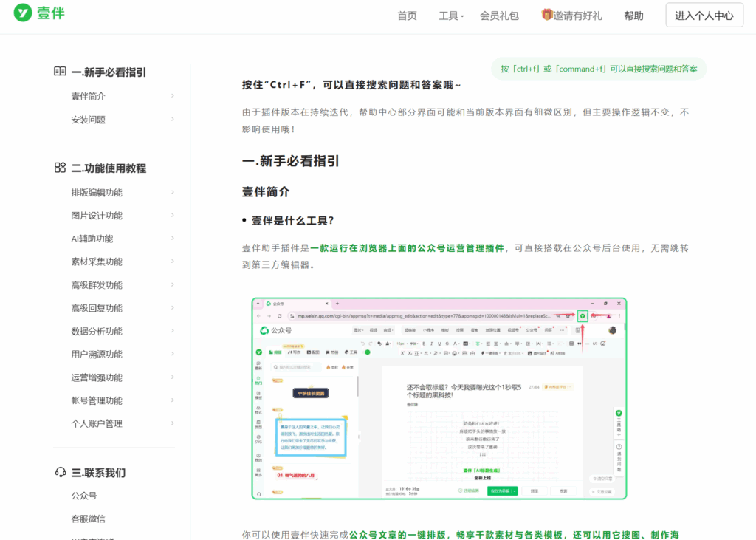756x540 pixels.
Task: Select the 三.联系我们 sidebar heading
Action: coord(98,473)
